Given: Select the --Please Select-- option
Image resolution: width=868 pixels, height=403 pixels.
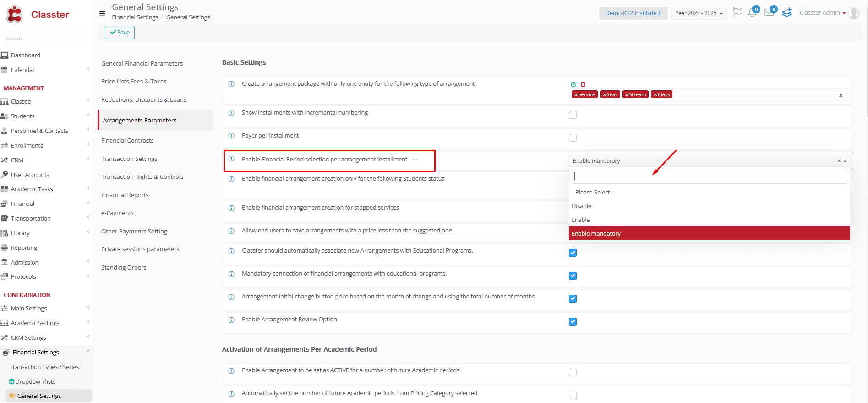Looking at the screenshot, I should 710,193.
